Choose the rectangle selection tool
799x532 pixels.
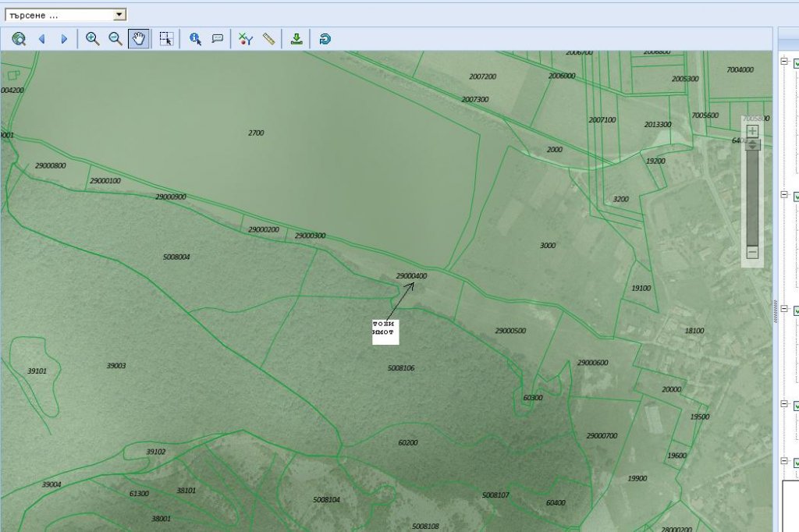pos(166,39)
